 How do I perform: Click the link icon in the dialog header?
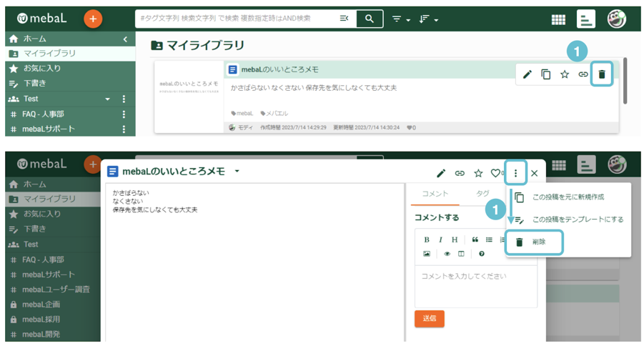460,173
